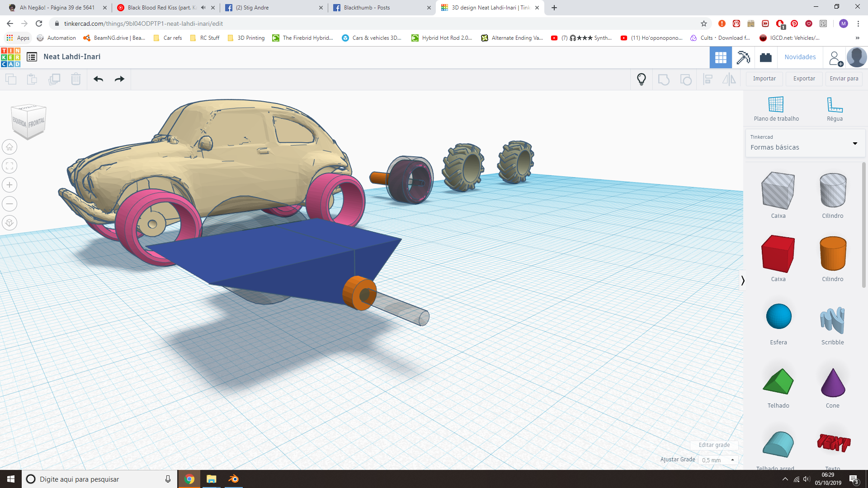Bookmark page with the star icon
The height and width of the screenshot is (488, 868).
(704, 23)
